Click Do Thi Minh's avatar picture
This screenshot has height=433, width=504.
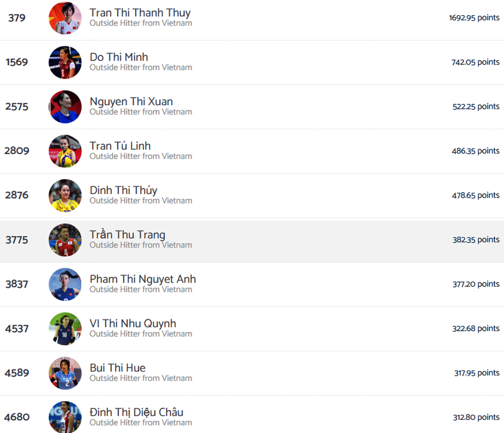click(65, 63)
